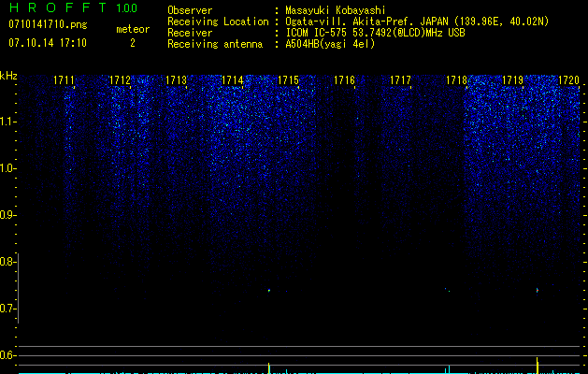Click the date stamp 07.10.14 17:10
Viewport: 588px width, 374px height.
(x=48, y=43)
